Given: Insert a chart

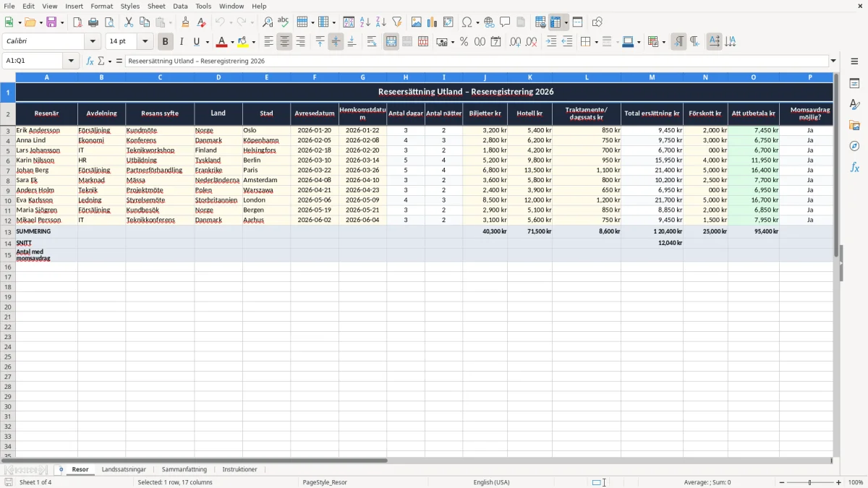Looking at the screenshot, I should (433, 22).
